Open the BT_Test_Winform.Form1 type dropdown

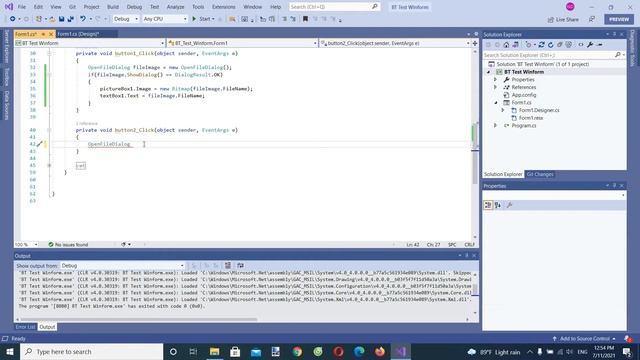[242, 43]
